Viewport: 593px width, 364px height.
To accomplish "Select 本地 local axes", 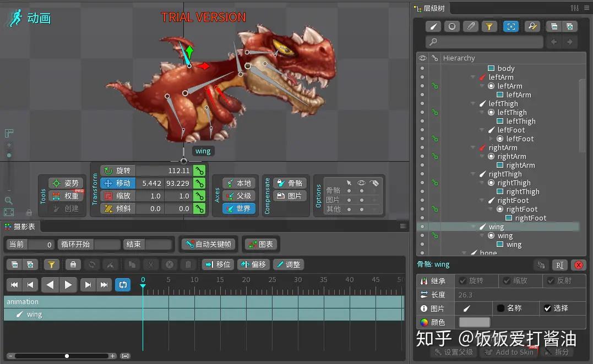I will [239, 183].
